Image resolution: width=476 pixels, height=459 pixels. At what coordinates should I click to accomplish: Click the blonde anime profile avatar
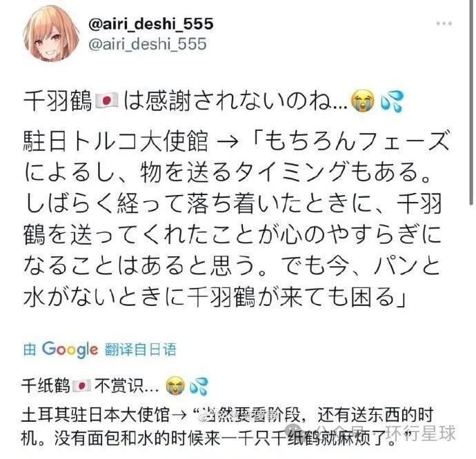click(51, 34)
